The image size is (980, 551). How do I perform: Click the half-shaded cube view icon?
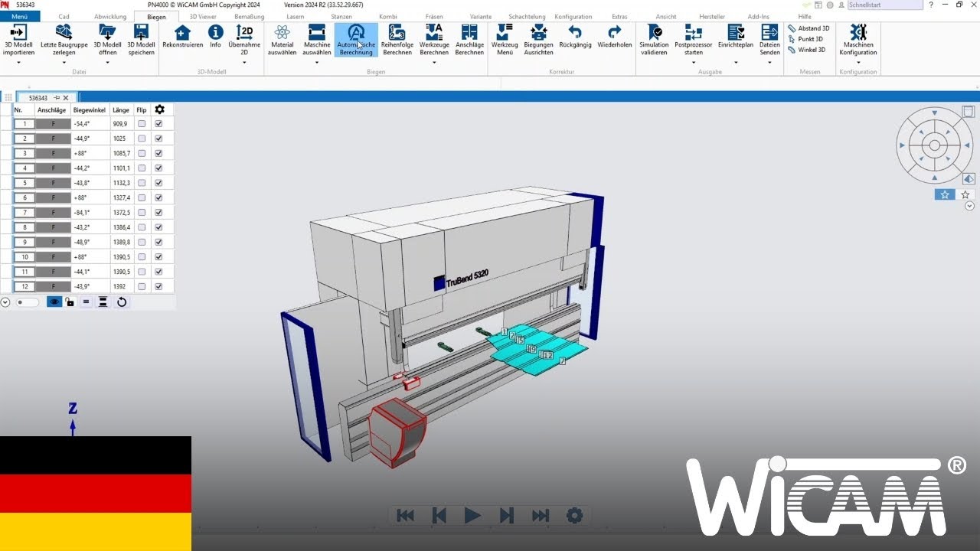[x=969, y=179]
